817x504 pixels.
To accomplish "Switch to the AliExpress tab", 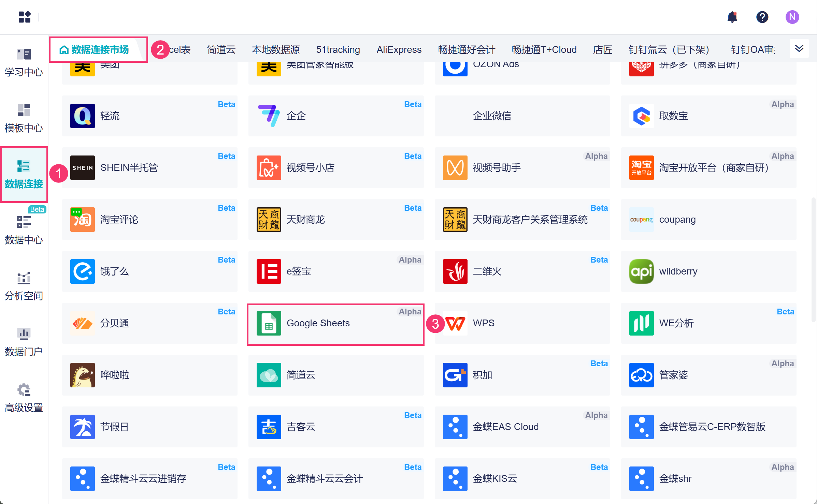I will 399,50.
